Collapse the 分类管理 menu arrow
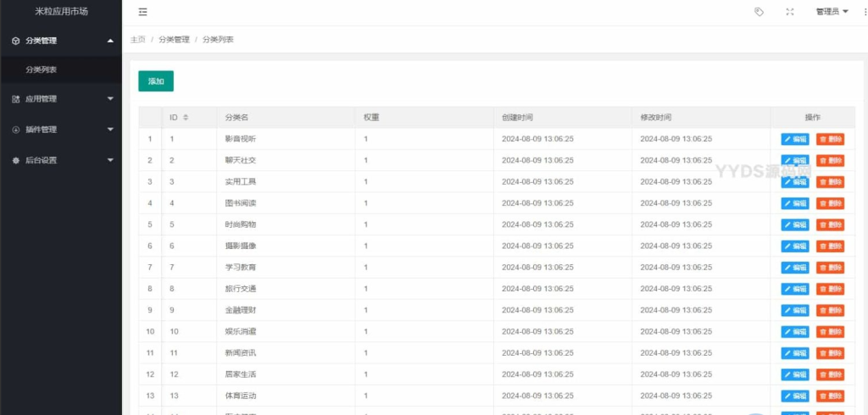Screen dimensions: 868x415 click(x=110, y=41)
